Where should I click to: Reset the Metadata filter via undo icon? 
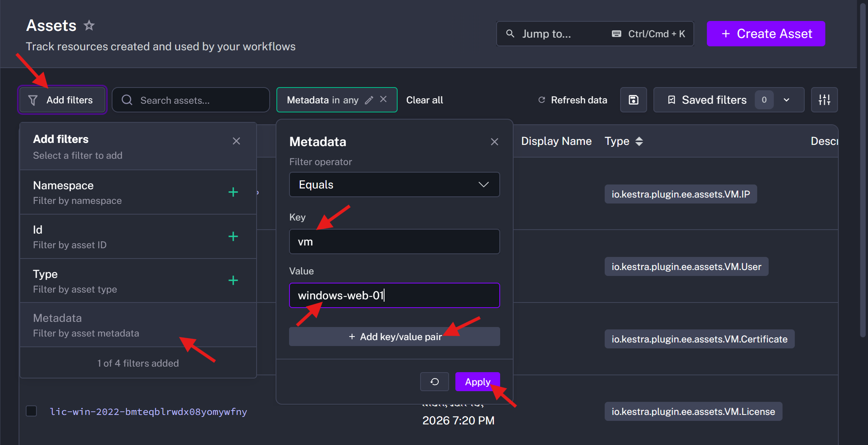tap(434, 381)
